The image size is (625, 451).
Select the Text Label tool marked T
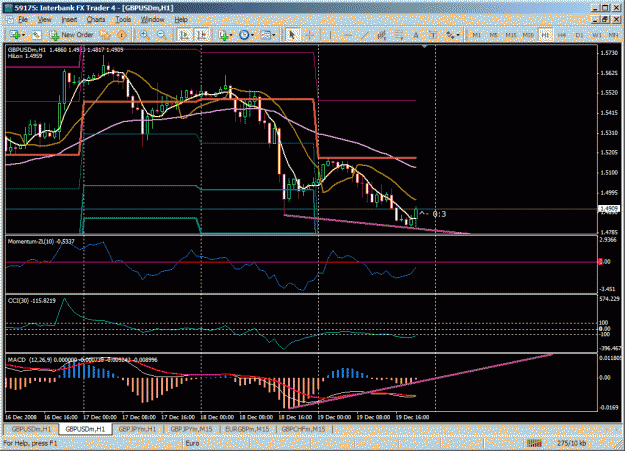click(x=433, y=35)
